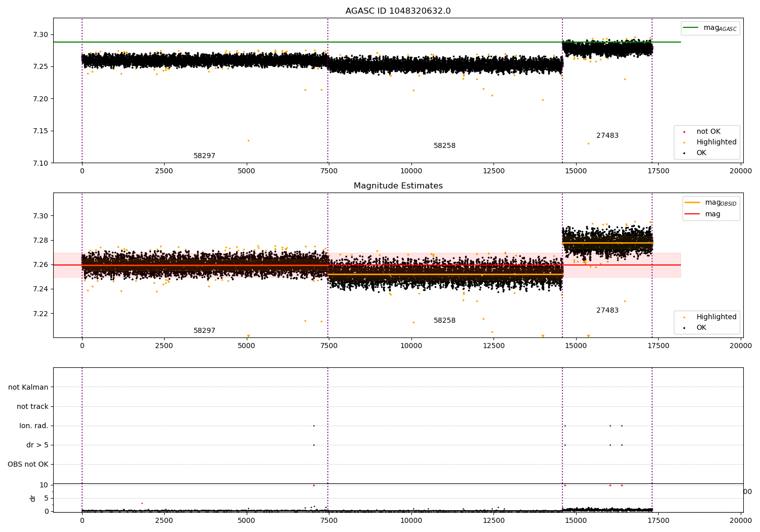The height and width of the screenshot is (532, 760).
Task: Click the 'dr > 5' row label
Action: pos(37,445)
